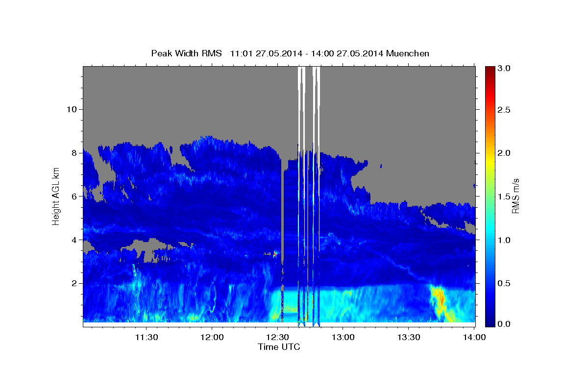Click the height axis label '4'
588x392 pixels.
[x=73, y=240]
